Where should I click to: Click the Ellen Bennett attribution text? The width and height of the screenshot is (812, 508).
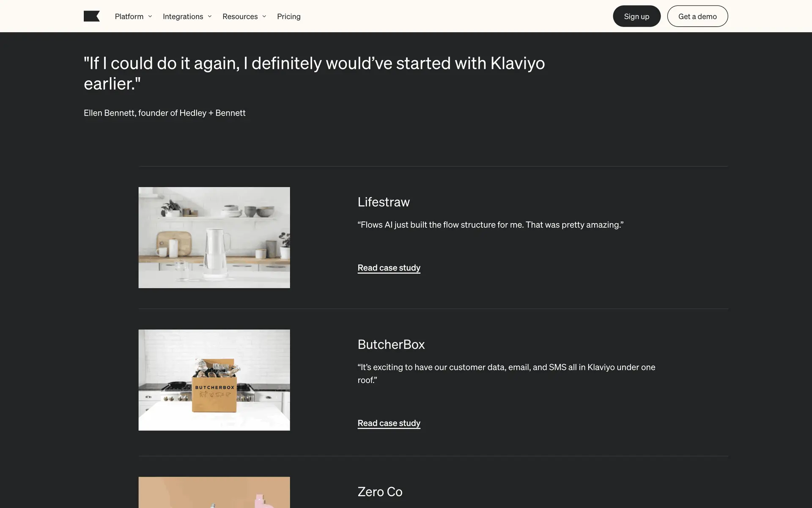click(x=165, y=113)
